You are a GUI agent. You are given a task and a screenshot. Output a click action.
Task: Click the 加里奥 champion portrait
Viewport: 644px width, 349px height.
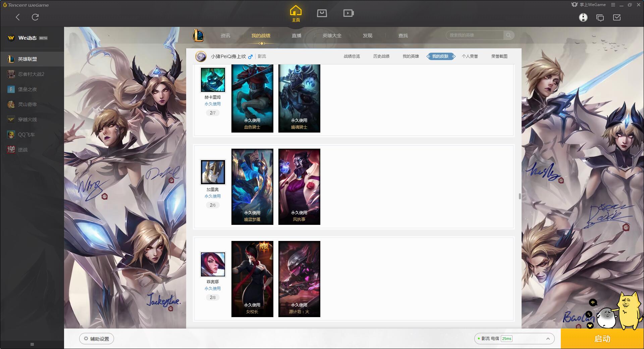pyautogui.click(x=213, y=172)
